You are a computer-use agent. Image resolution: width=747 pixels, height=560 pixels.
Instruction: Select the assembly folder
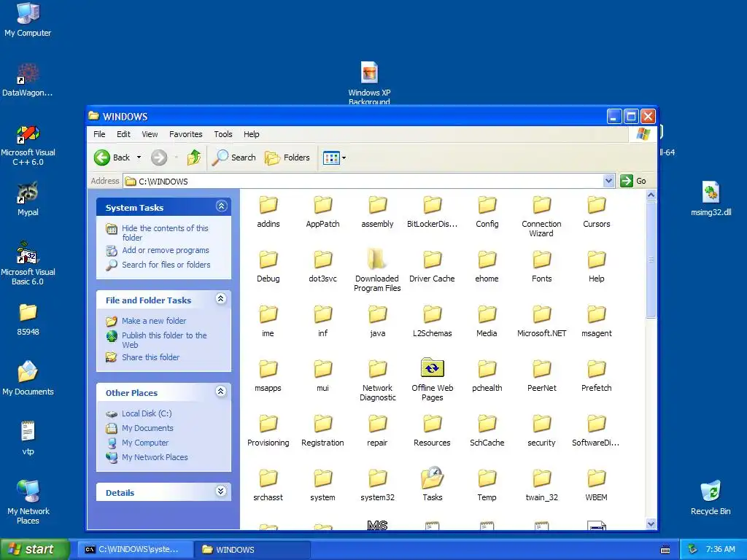point(377,212)
